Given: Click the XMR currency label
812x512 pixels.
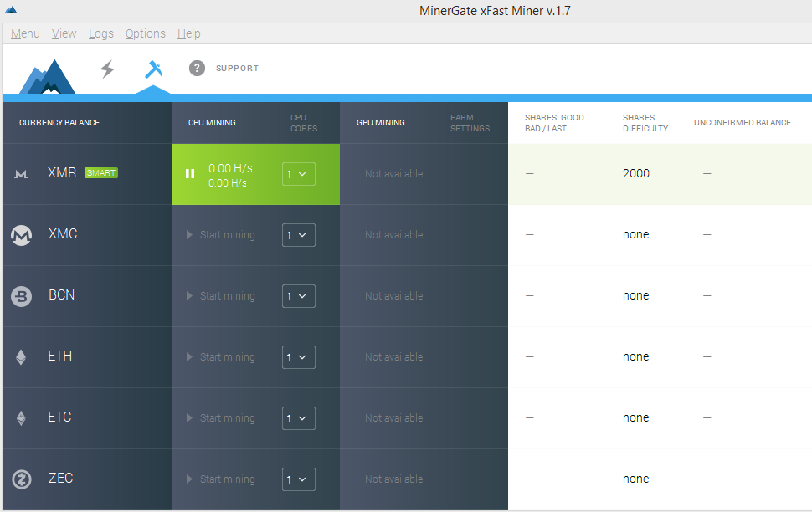Looking at the screenshot, I should click(62, 173).
